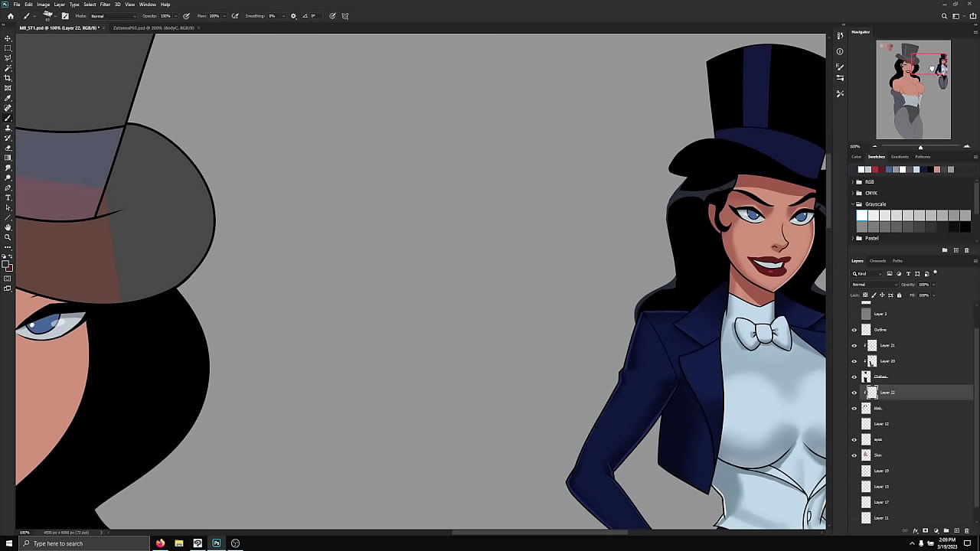Open the Opacity percentage control
Screen dimensions: 980x551
click(924, 284)
